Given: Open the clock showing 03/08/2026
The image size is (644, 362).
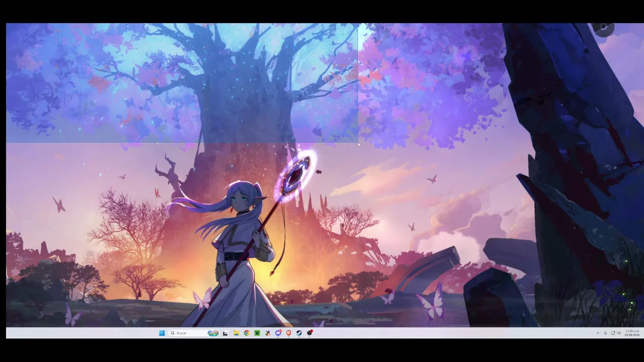Looking at the screenshot, I should coord(632,333).
